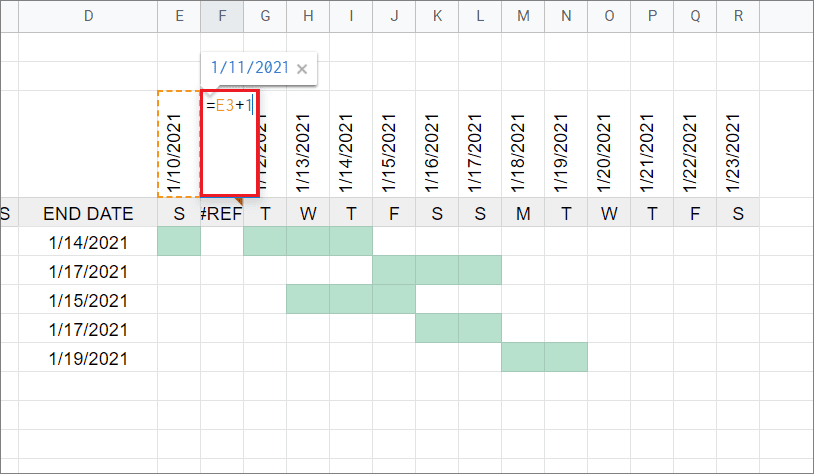814x474 pixels.
Task: Click the formula input cell containing =E3+1
Action: [230, 143]
